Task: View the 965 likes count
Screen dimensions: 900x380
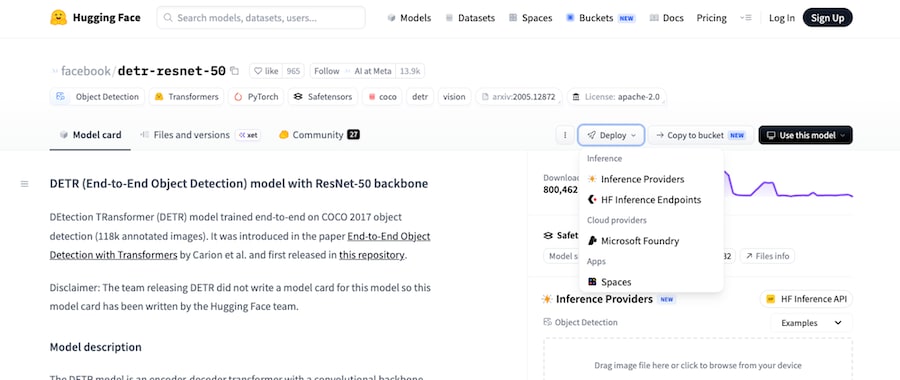Action: tap(293, 71)
